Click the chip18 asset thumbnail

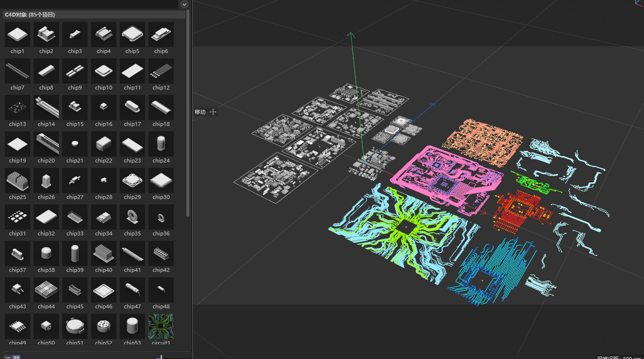point(161,108)
